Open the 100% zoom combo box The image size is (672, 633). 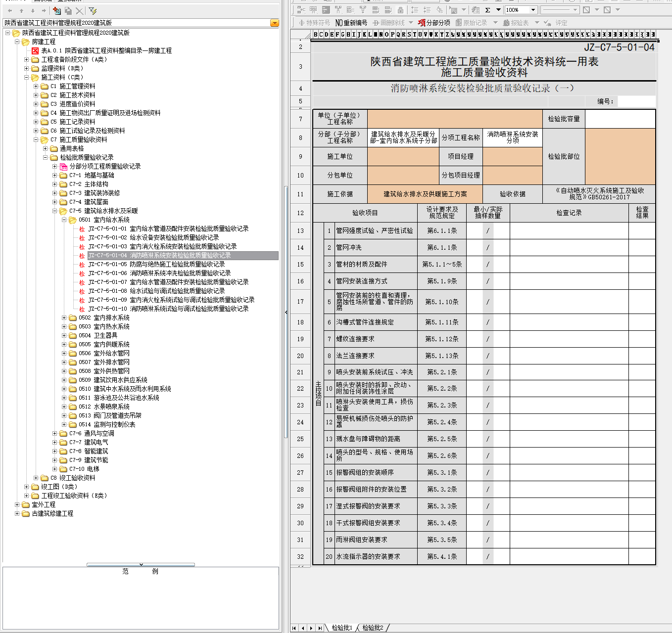tap(521, 10)
